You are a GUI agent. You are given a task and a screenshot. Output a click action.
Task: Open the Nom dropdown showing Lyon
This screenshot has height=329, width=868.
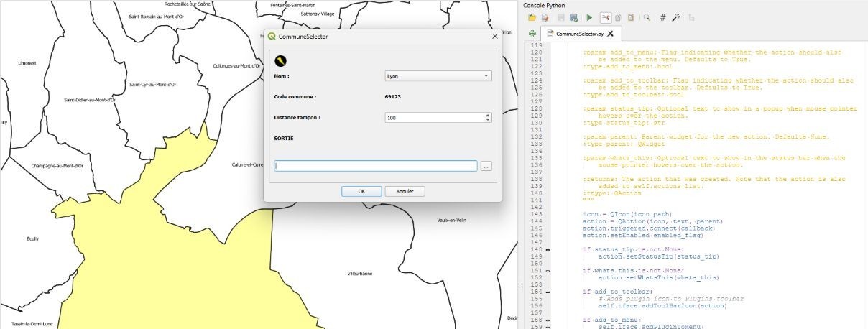(438, 76)
